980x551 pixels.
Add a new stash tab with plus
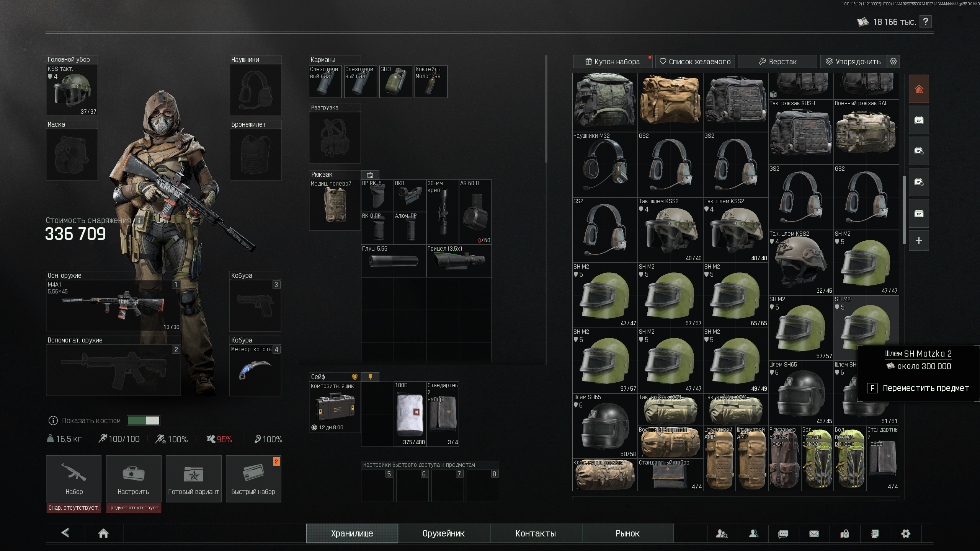coord(919,240)
